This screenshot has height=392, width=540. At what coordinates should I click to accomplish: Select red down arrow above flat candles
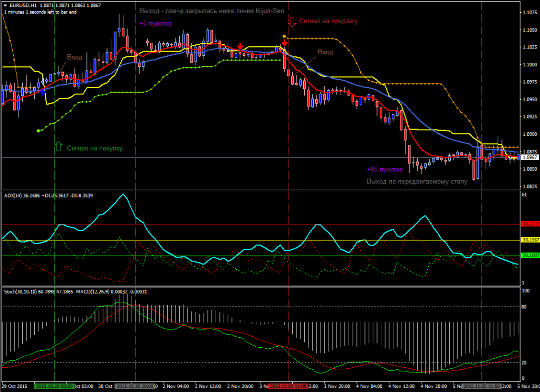240,46
